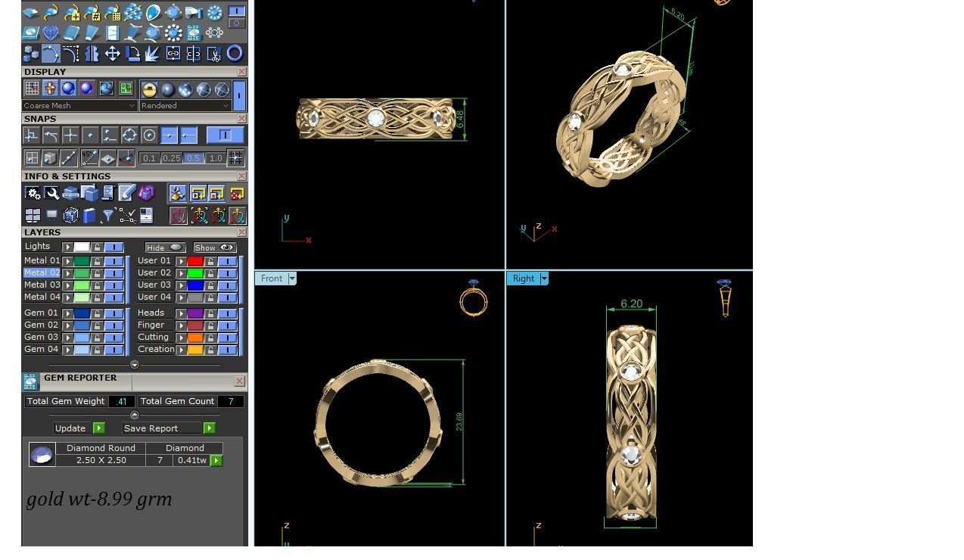Enable the center snap circle icon

pos(149,135)
